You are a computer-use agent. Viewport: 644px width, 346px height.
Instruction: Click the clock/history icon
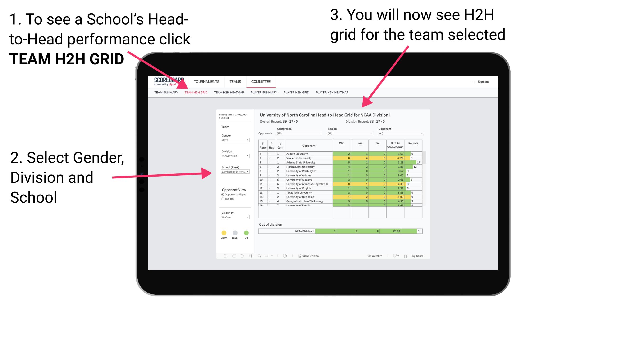285,256
